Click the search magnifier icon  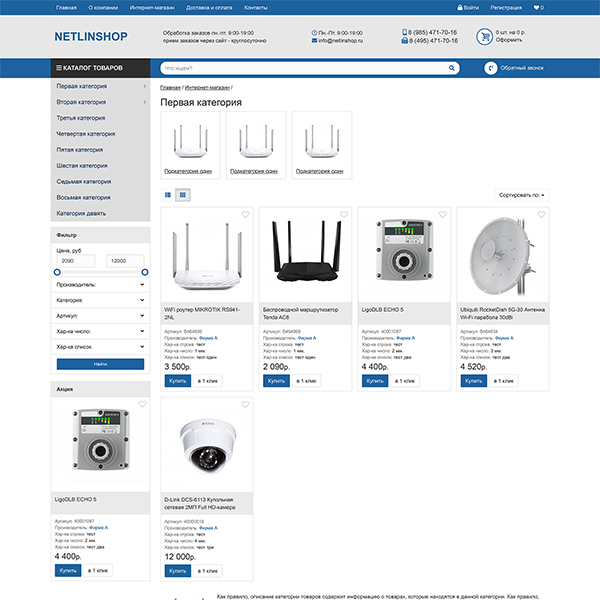coord(452,68)
